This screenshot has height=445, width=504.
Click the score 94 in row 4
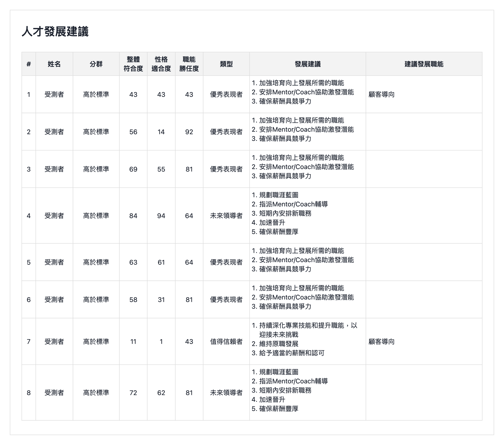coord(161,216)
